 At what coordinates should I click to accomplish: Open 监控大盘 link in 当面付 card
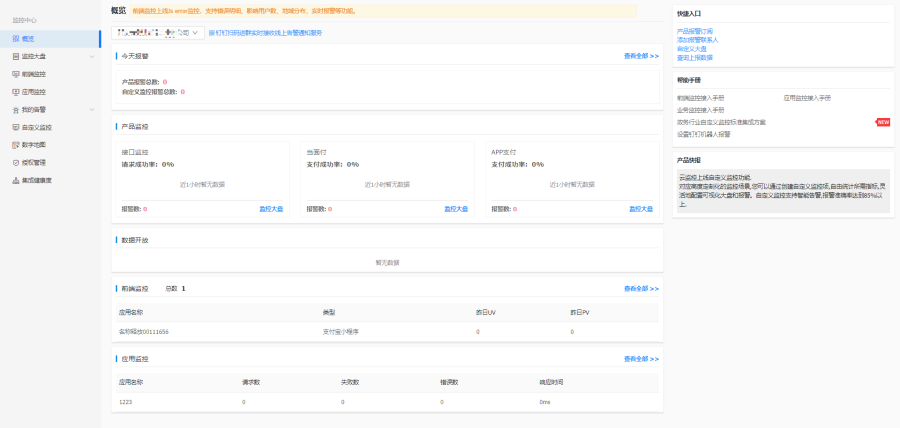pyautogui.click(x=456, y=209)
